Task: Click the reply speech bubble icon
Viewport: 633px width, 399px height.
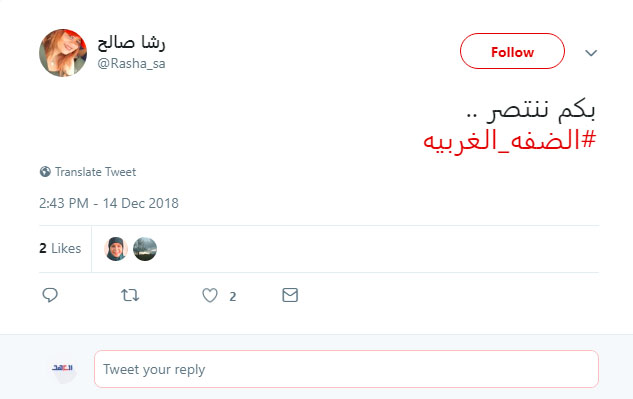Action: 50,295
